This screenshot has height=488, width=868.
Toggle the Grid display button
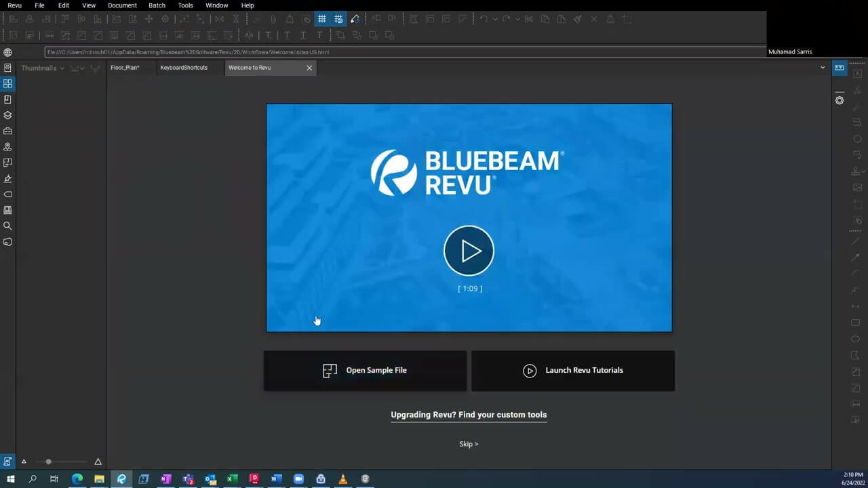[322, 19]
